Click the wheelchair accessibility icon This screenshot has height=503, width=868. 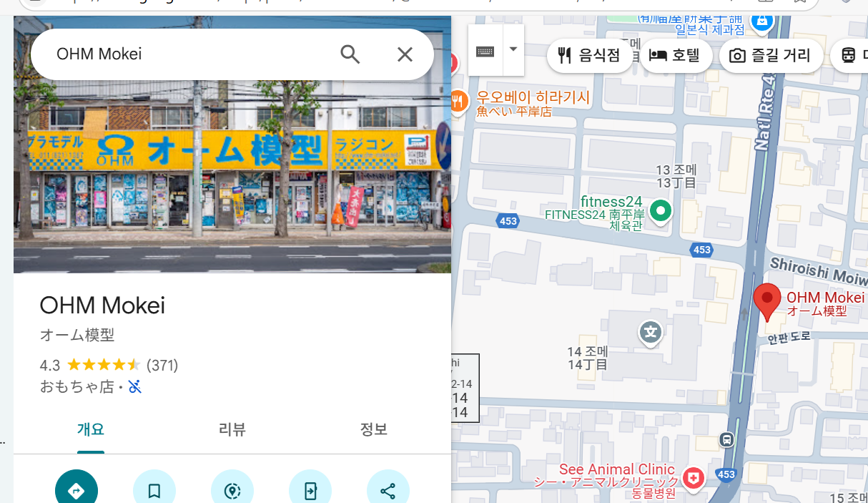pos(135,387)
